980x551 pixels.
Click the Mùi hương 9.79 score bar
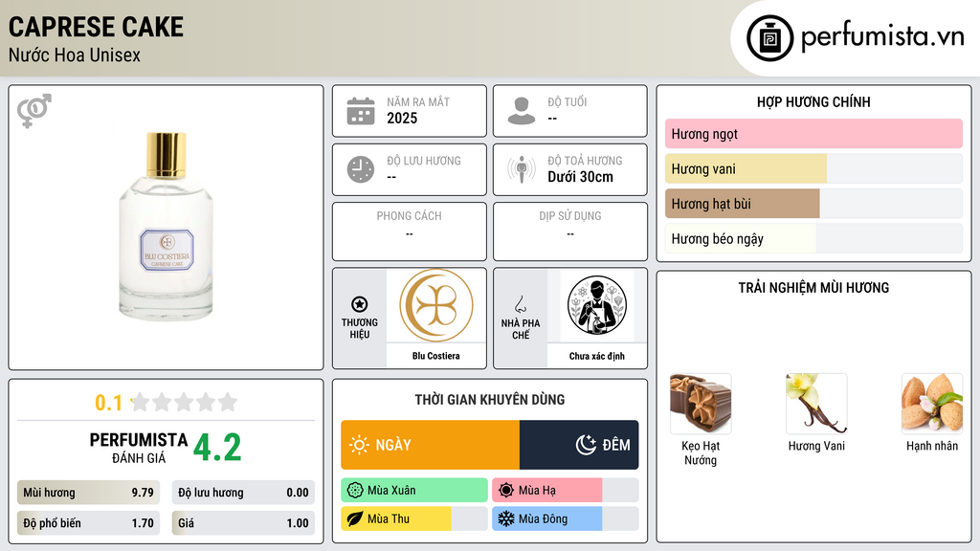click(88, 493)
